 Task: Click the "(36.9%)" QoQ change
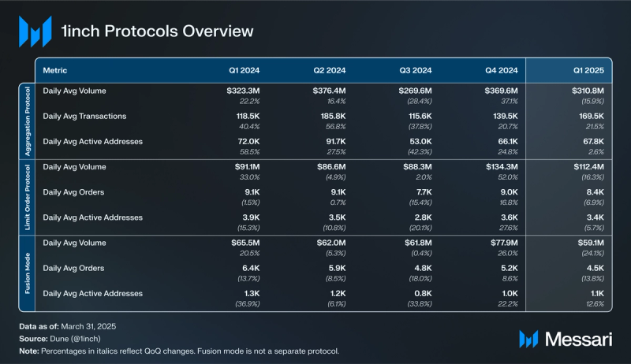248,304
